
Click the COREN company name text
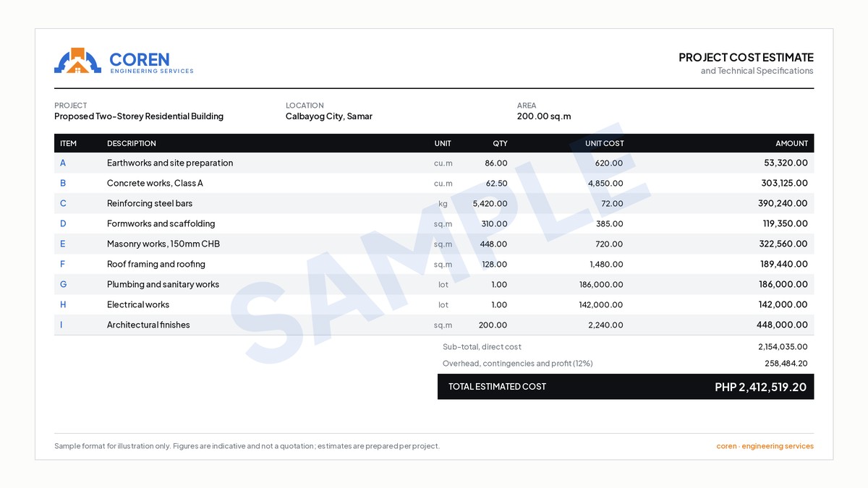140,59
